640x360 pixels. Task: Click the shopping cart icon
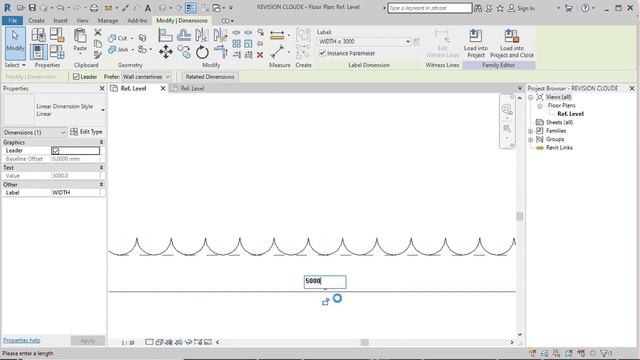(569, 8)
